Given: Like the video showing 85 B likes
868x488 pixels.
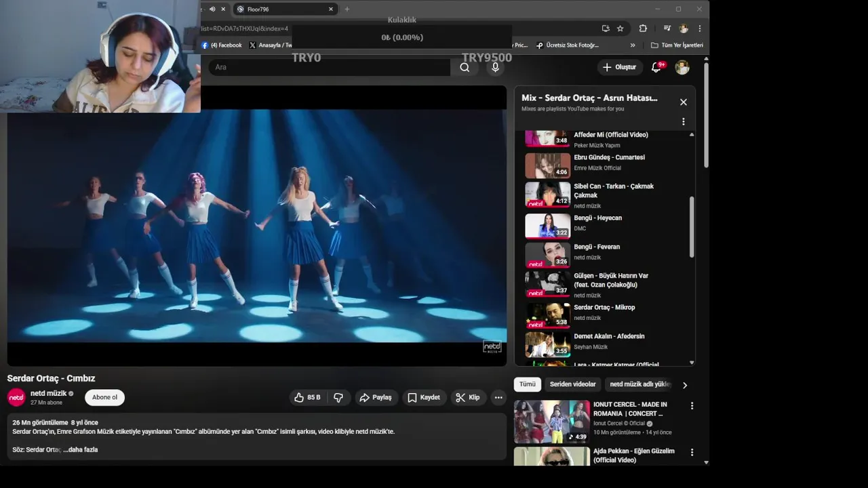Looking at the screenshot, I should click(x=307, y=398).
